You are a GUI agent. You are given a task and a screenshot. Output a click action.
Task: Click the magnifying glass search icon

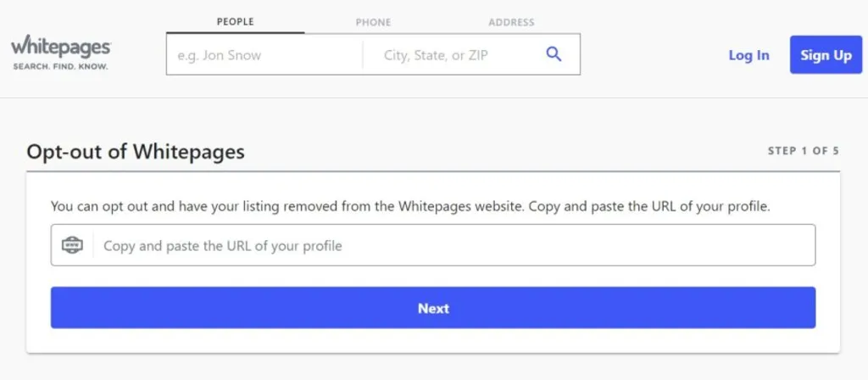[554, 55]
